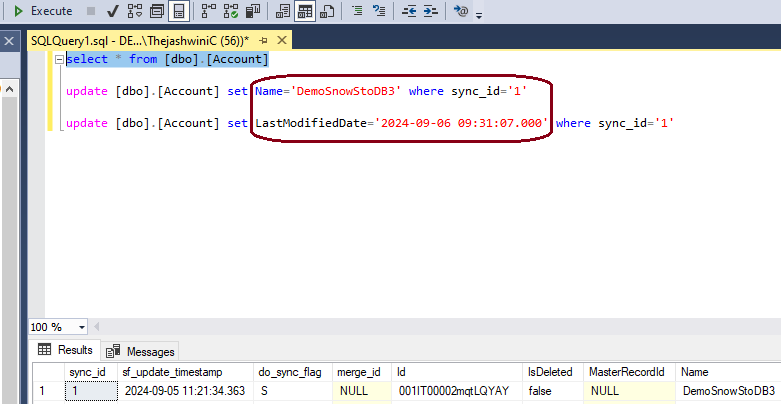The width and height of the screenshot is (781, 404).
Task: Select the NULL cell under MasterRecordId
Action: (629, 391)
